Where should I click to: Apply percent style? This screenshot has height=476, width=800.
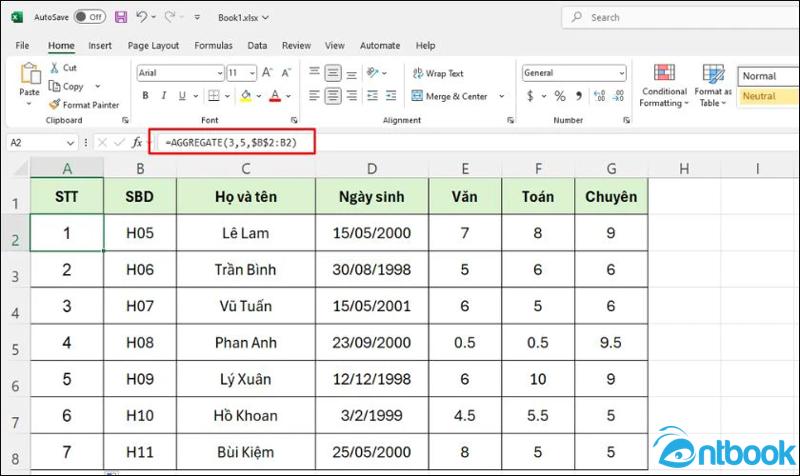coord(560,96)
